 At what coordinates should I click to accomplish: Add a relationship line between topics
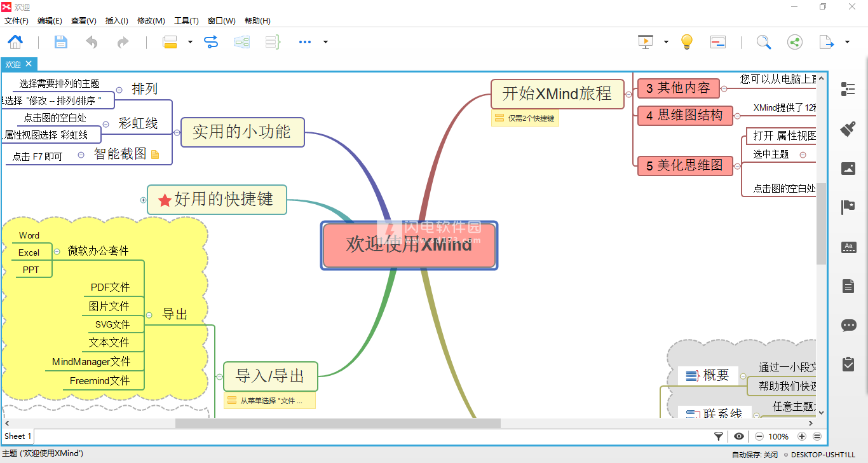pyautogui.click(x=211, y=42)
